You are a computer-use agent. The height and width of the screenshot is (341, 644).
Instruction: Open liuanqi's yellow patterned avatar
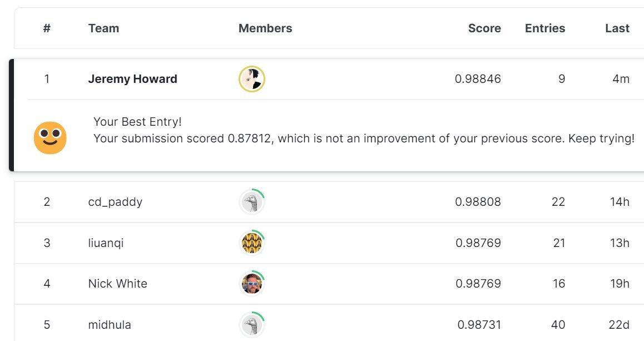pos(252,243)
